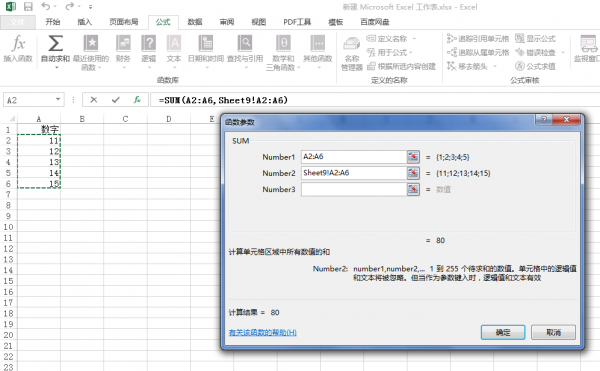
Task: Click the Number2 range selector icon
Action: point(413,173)
